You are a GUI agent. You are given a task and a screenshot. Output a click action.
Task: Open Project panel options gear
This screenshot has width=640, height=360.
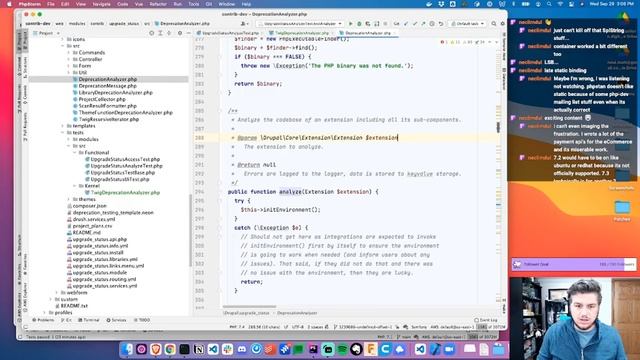(180, 33)
